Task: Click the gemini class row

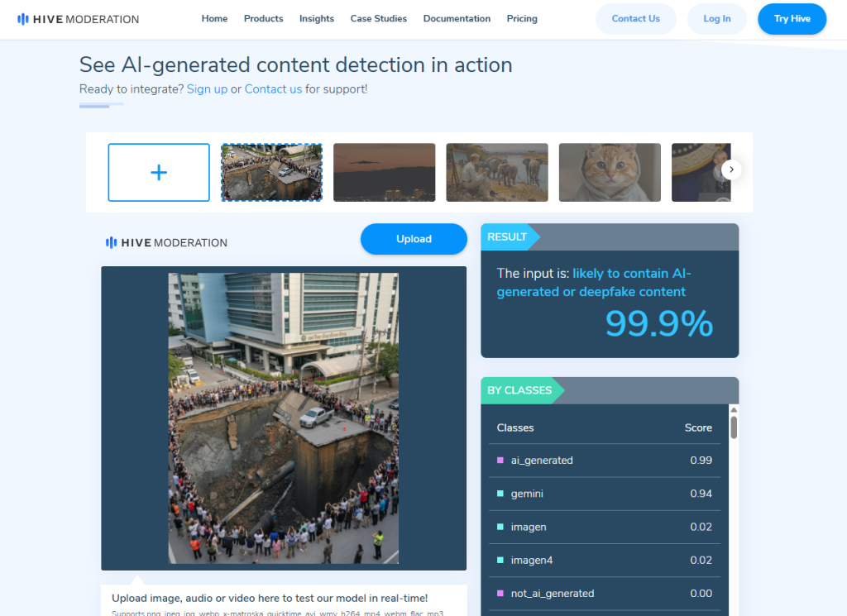Action: click(x=605, y=494)
